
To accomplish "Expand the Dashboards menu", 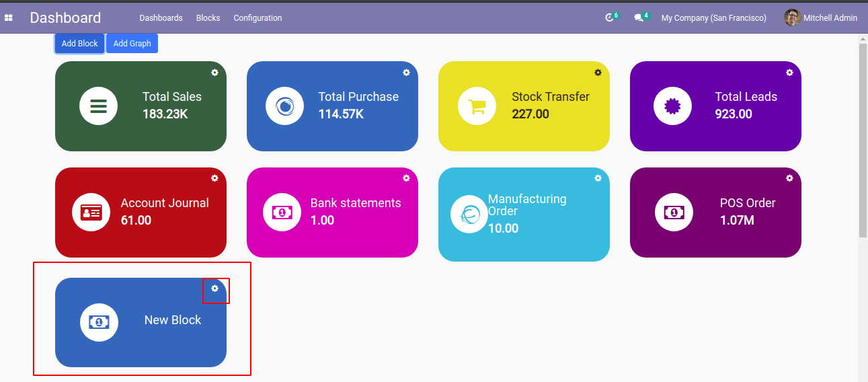I will pyautogui.click(x=161, y=18).
